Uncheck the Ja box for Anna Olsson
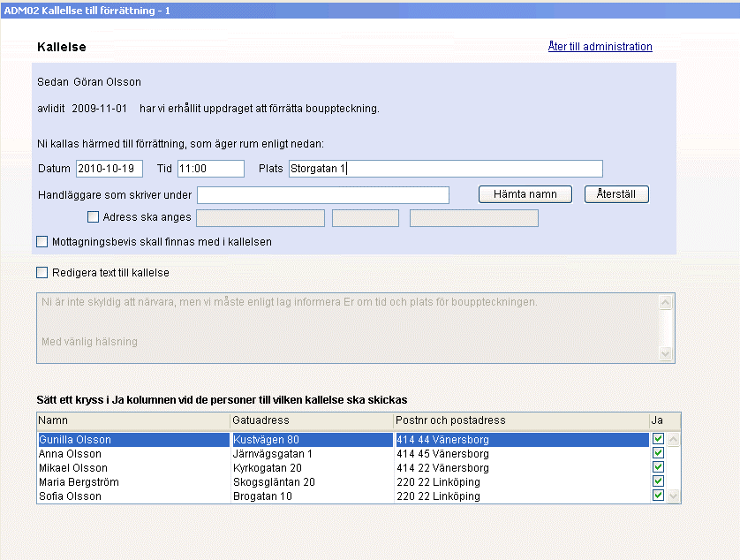The width and height of the screenshot is (740, 560). point(657,453)
